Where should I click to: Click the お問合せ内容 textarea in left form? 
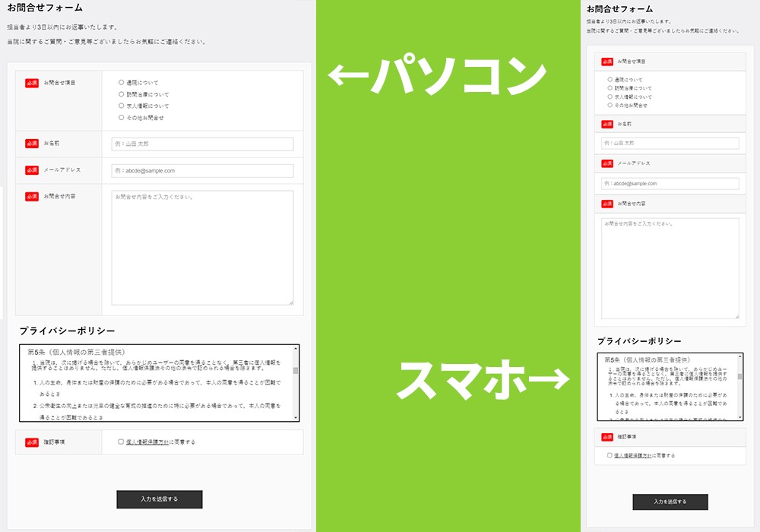tap(202, 247)
